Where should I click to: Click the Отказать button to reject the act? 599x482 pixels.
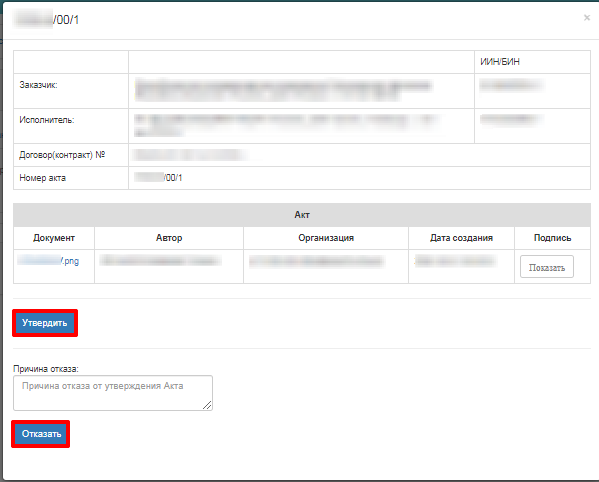coord(41,434)
